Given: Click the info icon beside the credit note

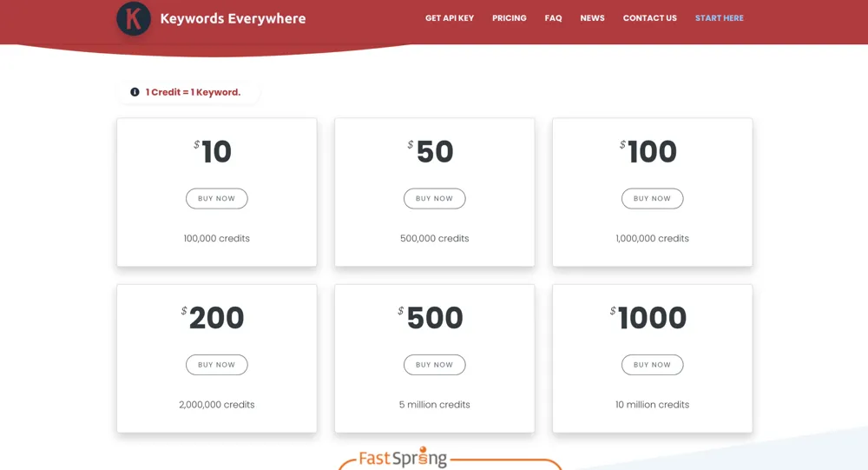Looking at the screenshot, I should click(135, 92).
